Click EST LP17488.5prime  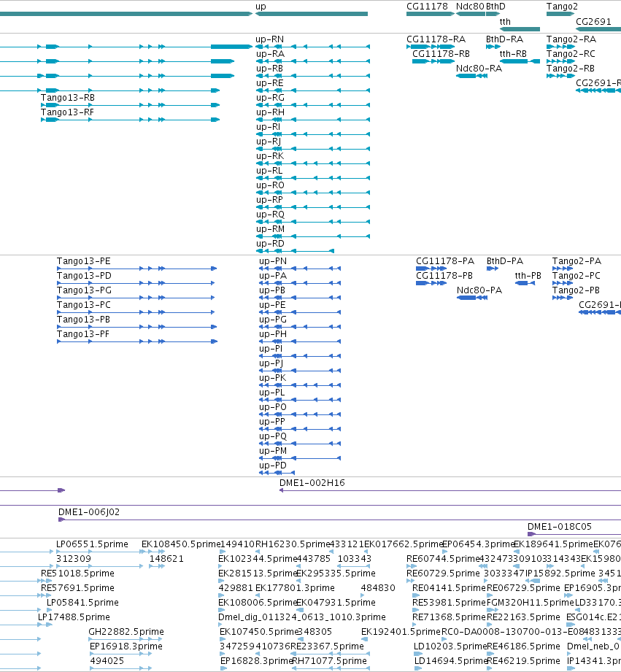pos(74,617)
